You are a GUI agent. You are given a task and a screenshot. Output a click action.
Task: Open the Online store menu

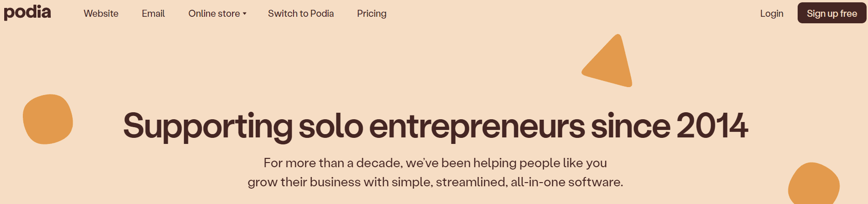pos(217,14)
